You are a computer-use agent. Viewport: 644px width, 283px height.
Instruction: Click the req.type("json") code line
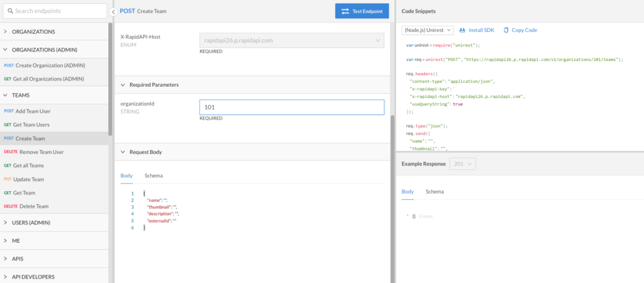427,126
